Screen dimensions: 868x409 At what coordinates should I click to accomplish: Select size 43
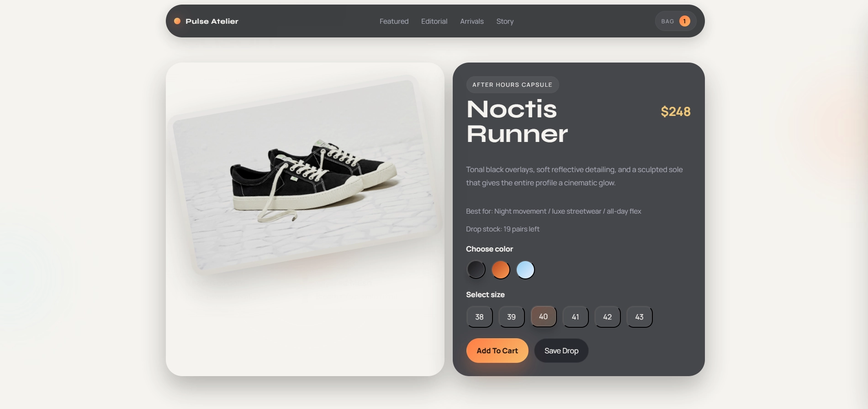[x=639, y=317]
